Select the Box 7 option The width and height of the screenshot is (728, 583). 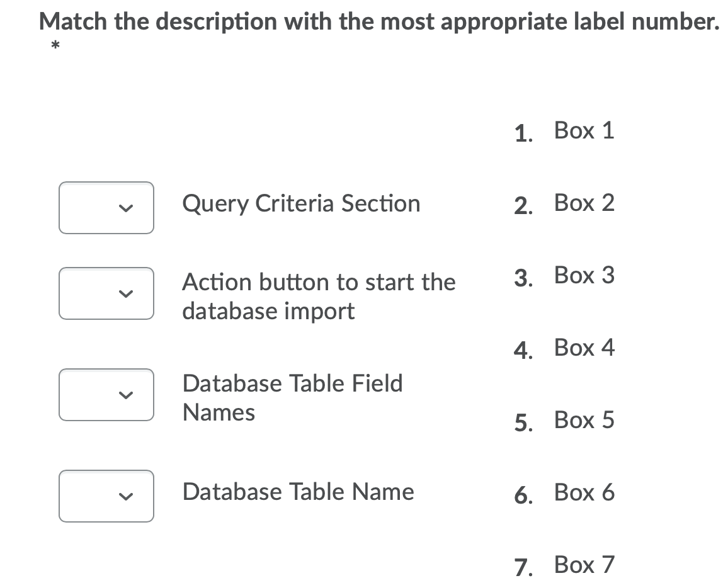(x=584, y=565)
